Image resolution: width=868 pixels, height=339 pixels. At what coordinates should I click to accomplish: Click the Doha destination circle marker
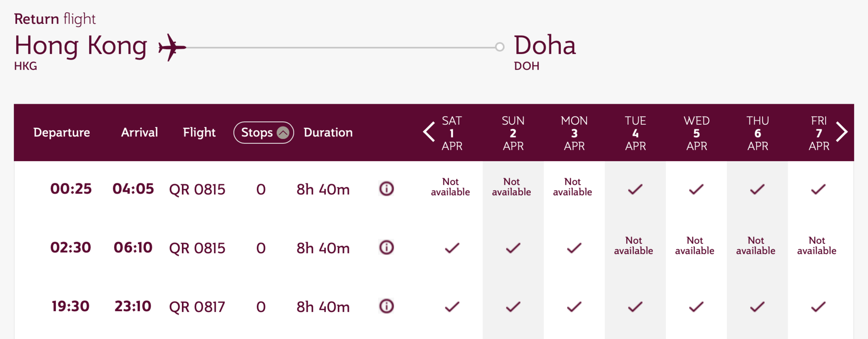500,47
